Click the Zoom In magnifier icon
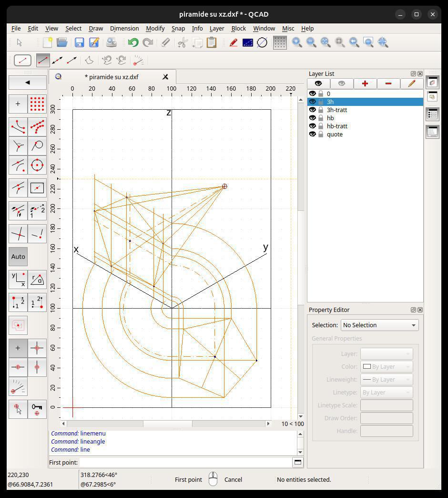The image size is (448, 498). [297, 42]
